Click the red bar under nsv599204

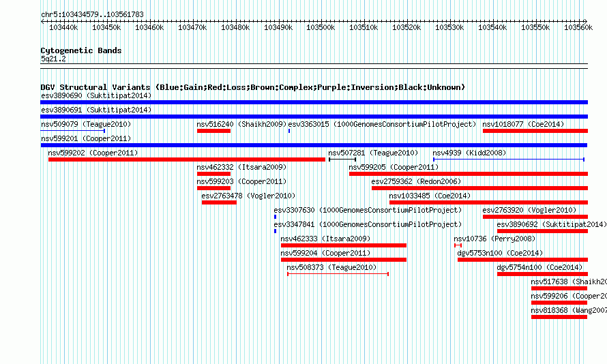[x=344, y=260]
